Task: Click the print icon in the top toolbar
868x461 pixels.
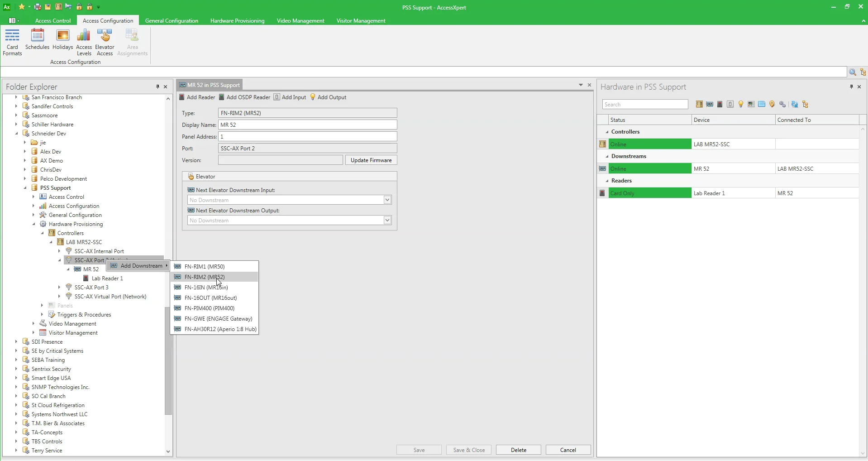Action: (38, 7)
